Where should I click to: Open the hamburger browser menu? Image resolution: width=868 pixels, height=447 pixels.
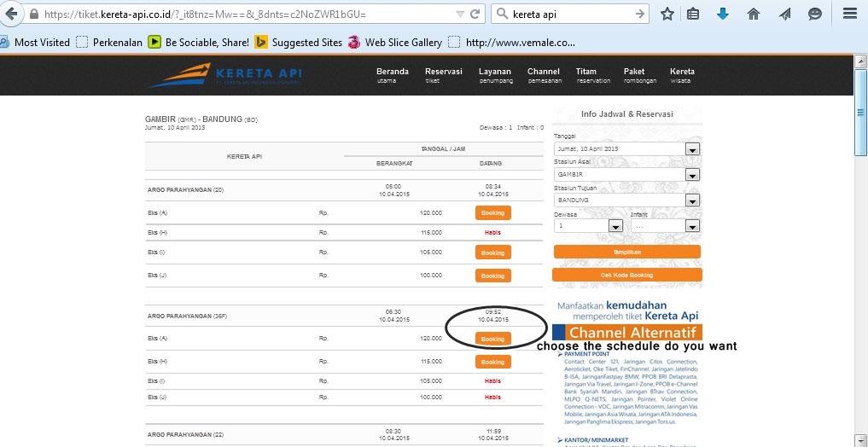click(850, 14)
